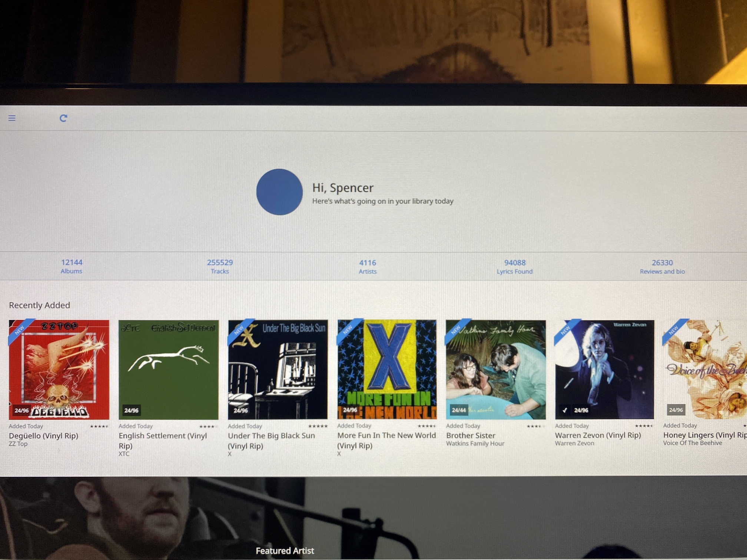747x560 pixels.
Task: Click the star rating for English Settlement
Action: [209, 426]
